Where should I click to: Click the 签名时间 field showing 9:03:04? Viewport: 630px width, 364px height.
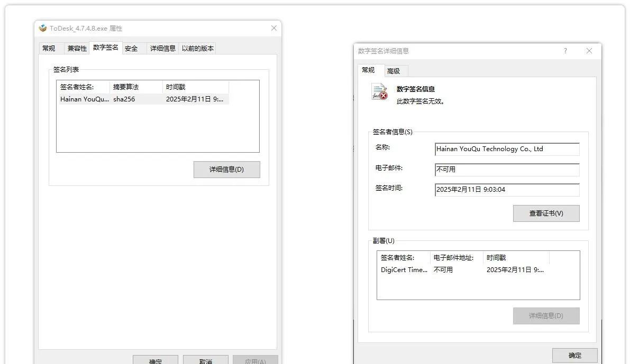coord(507,190)
